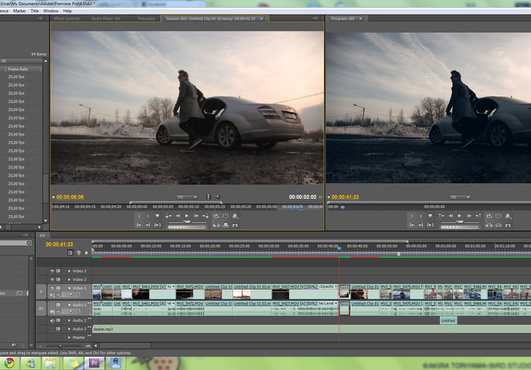The image size is (531, 370).
Task: Toggle Loop playback in Program monitor
Action: click(489, 216)
